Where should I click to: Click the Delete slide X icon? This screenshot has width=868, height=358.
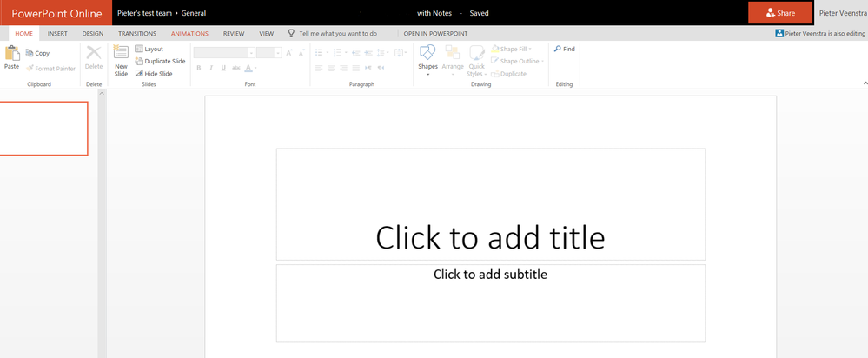(94, 54)
